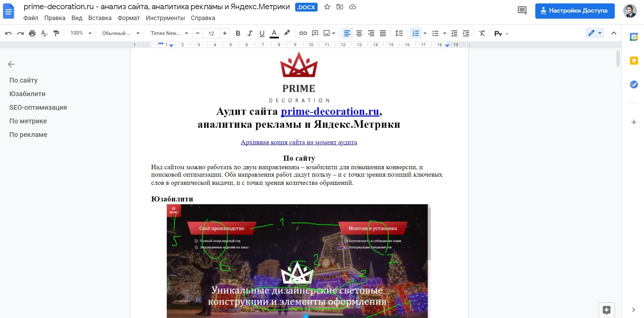Clear formatting with the clear format icon
The image size is (644, 318).
tap(482, 33)
